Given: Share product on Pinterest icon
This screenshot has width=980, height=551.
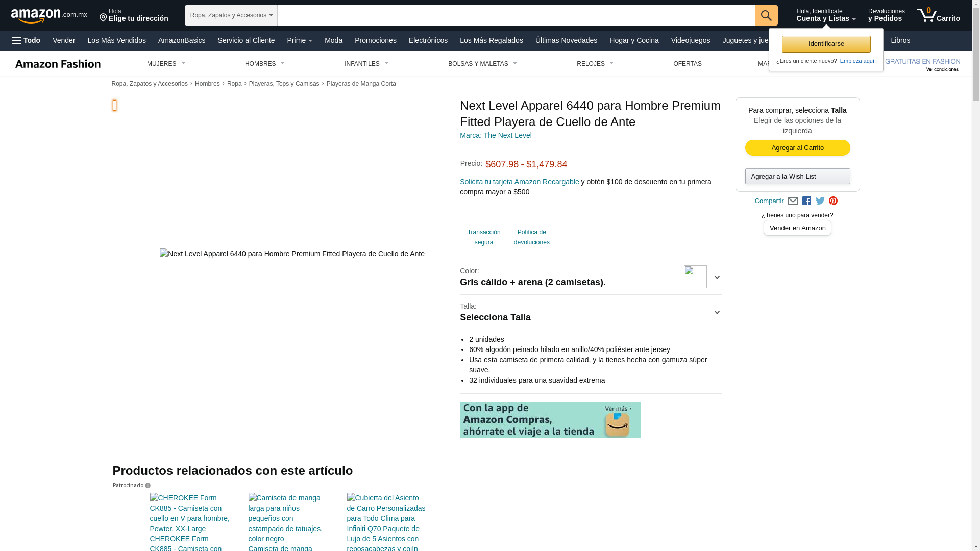Looking at the screenshot, I should (833, 201).
